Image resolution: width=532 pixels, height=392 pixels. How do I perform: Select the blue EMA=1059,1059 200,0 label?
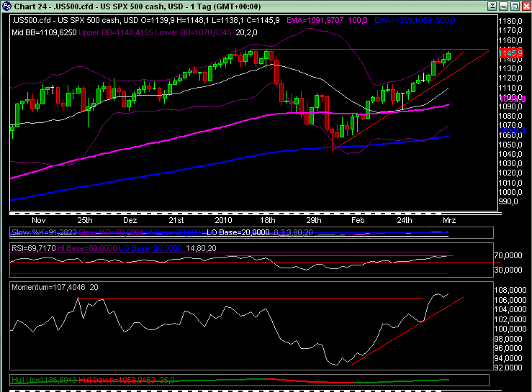click(415, 20)
